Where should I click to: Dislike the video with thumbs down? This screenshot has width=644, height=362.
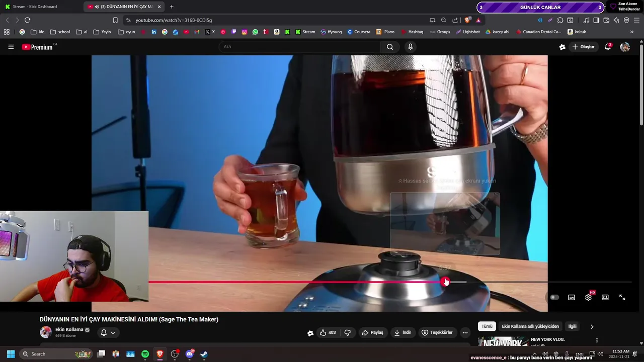[347, 333]
